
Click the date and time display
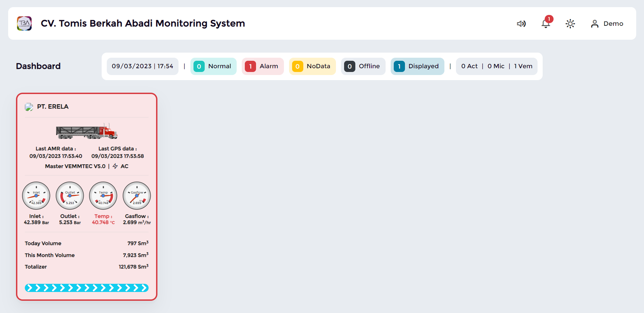142,66
